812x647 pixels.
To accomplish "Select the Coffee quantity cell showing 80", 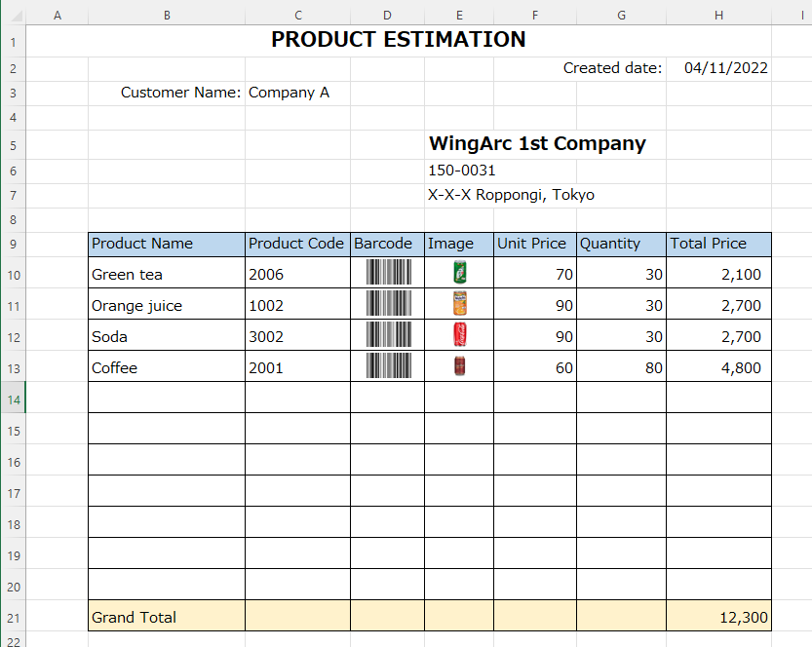I will [621, 367].
